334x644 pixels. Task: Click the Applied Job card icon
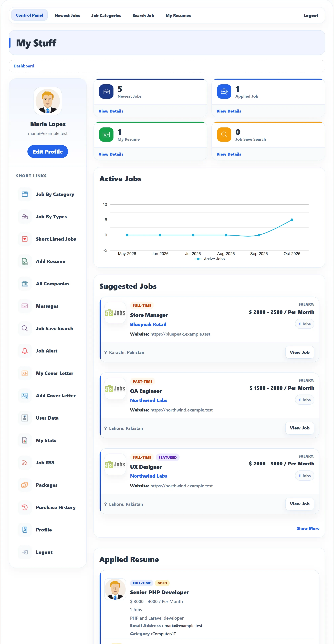click(224, 92)
